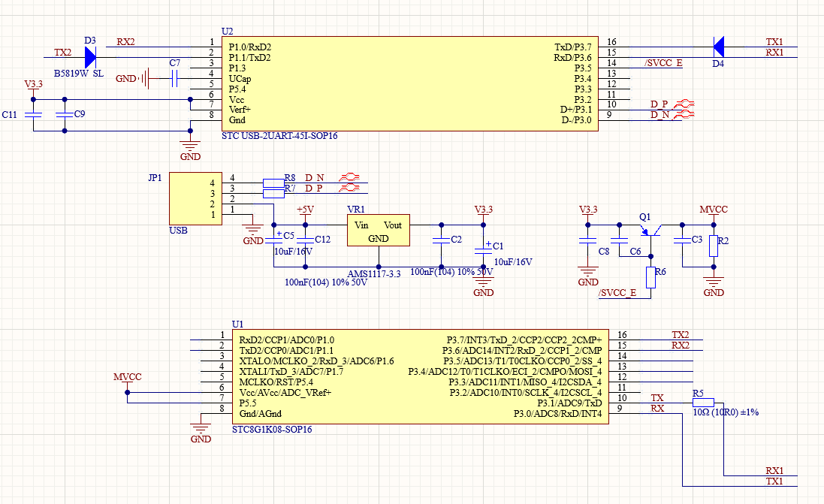This screenshot has width=824, height=504.
Task: Select resistor R6 symbol
Action: pyautogui.click(x=650, y=277)
